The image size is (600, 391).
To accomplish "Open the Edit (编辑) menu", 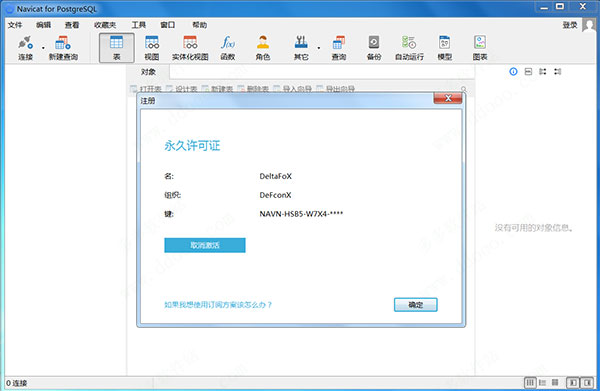I will pos(43,25).
